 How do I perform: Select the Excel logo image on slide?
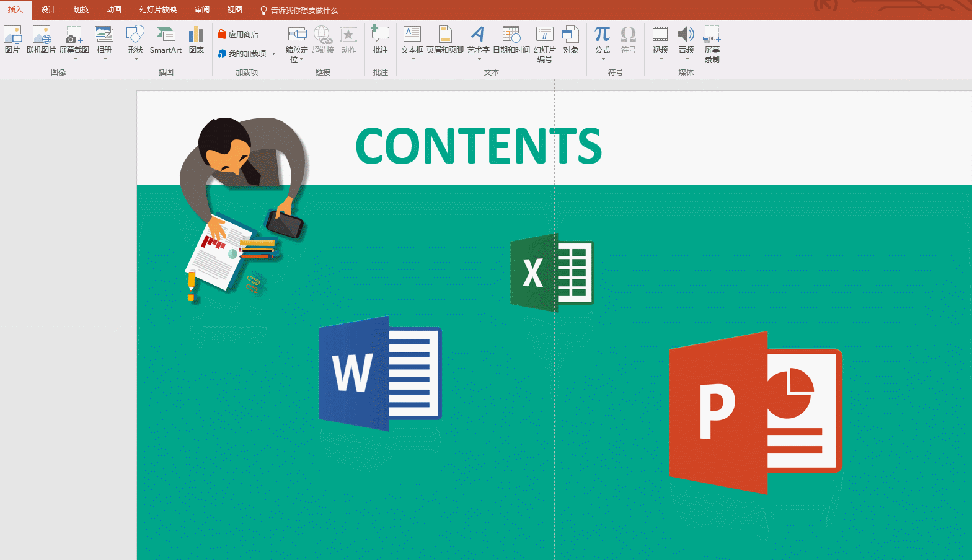[x=552, y=273]
